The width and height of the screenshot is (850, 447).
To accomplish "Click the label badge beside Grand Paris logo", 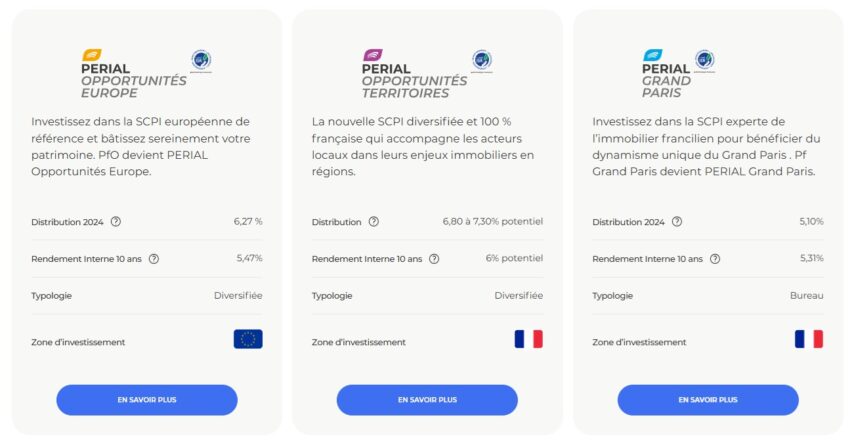I will (705, 61).
